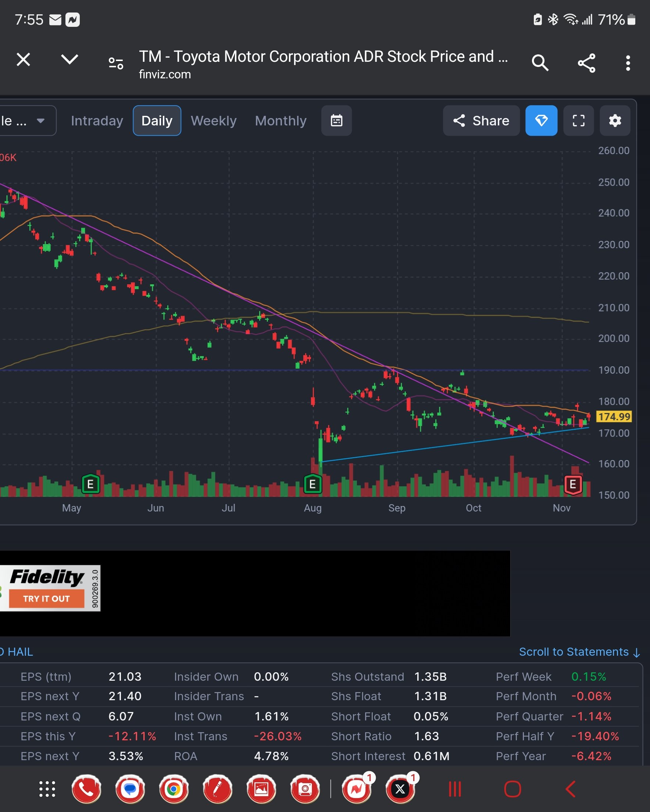Open the Messages app
650x812 pixels.
pyautogui.click(x=130, y=789)
